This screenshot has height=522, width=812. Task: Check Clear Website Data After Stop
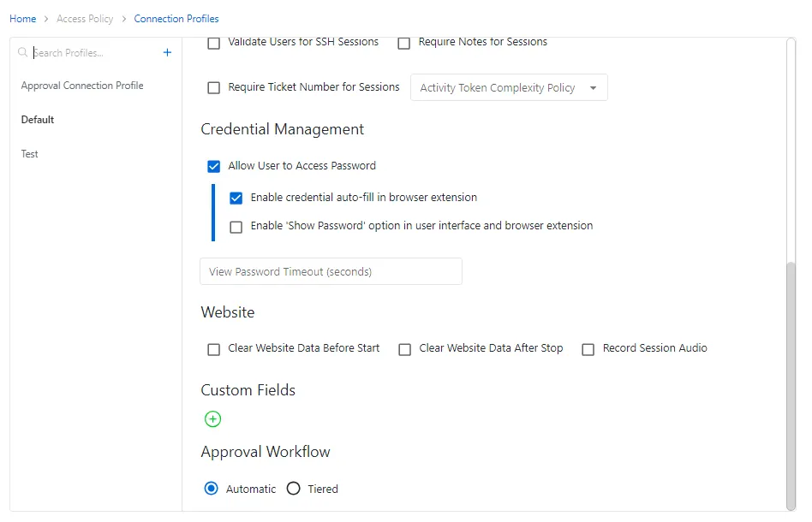[405, 350]
